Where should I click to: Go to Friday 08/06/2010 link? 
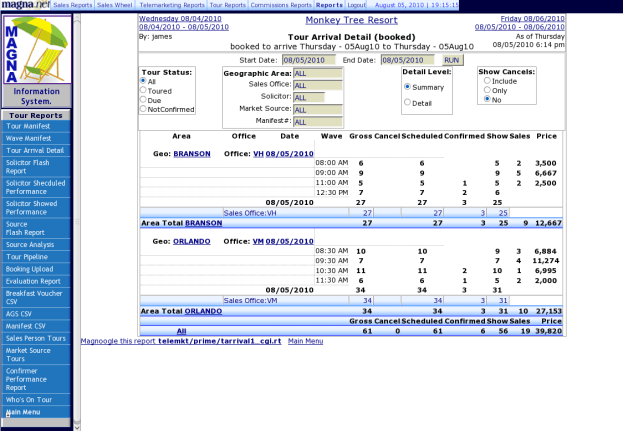(532, 18)
